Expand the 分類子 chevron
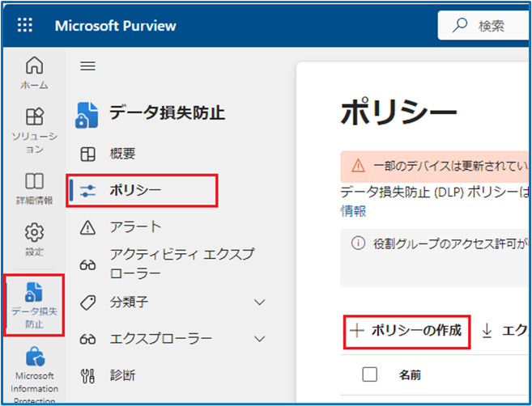This screenshot has height=406, width=532. 260,302
